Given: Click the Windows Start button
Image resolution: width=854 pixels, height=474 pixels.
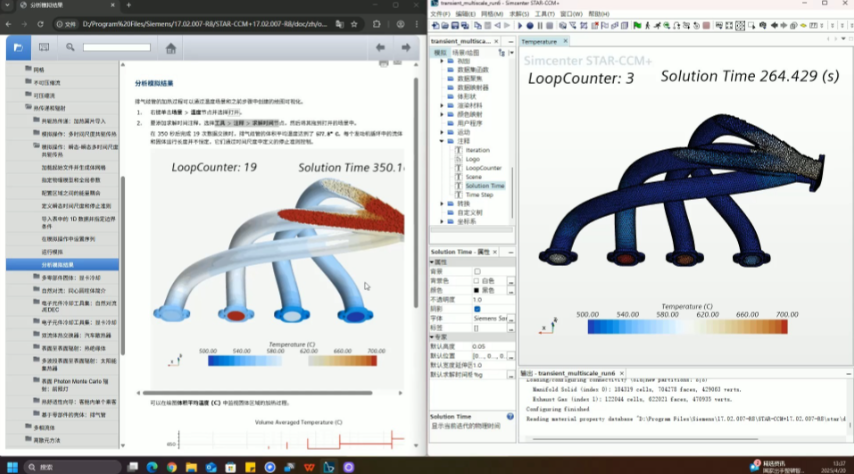Looking at the screenshot, I should tap(13, 466).
